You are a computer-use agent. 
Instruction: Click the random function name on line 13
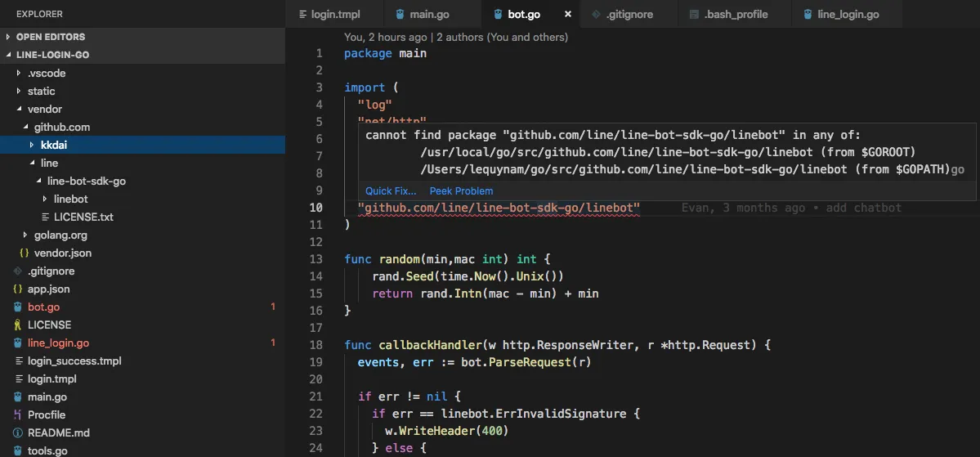coord(400,259)
